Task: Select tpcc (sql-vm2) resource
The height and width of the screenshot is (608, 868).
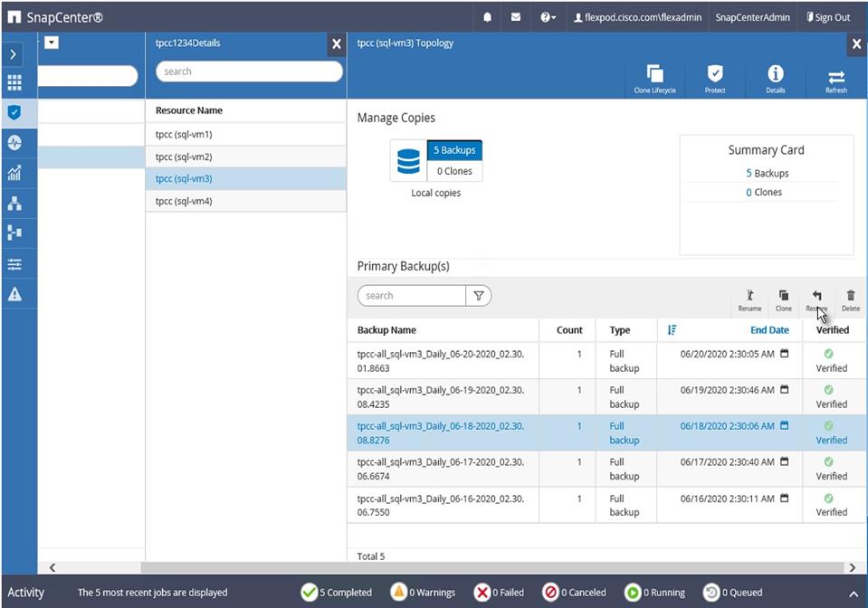Action: click(246, 157)
